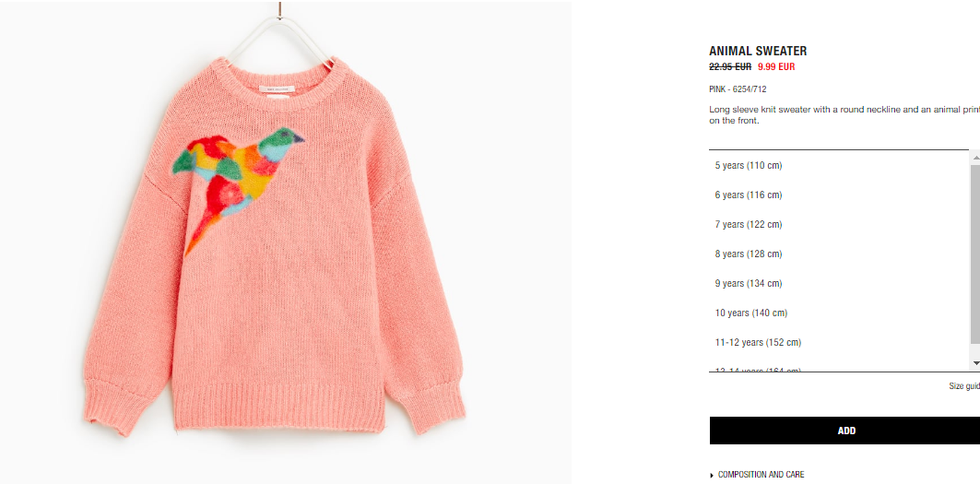Open the Size guide link
This screenshot has width=980, height=484.
tap(963, 386)
